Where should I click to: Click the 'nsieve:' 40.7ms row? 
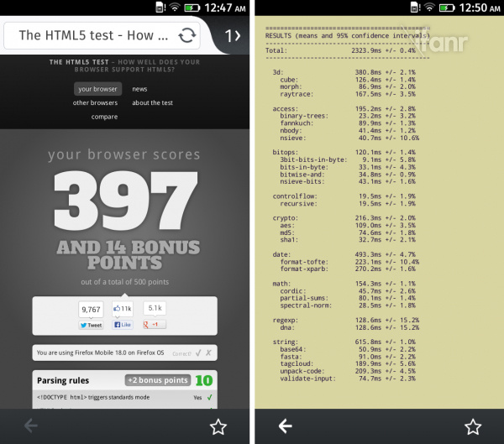click(x=349, y=138)
